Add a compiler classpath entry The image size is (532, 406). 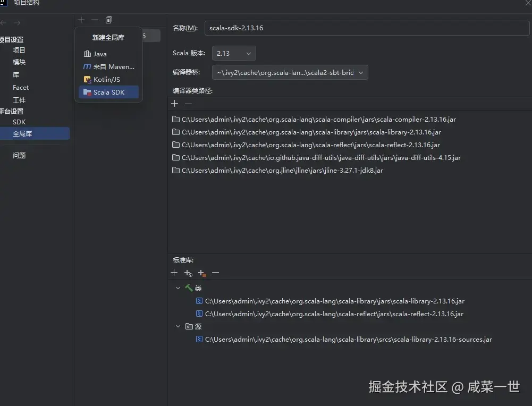point(175,104)
